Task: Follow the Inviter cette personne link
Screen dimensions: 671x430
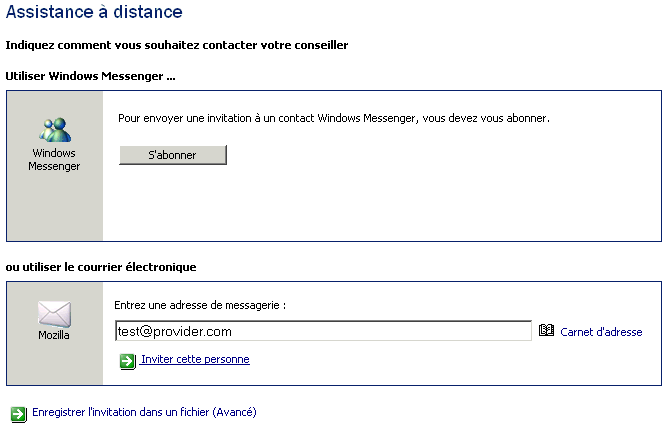Action: [x=195, y=359]
